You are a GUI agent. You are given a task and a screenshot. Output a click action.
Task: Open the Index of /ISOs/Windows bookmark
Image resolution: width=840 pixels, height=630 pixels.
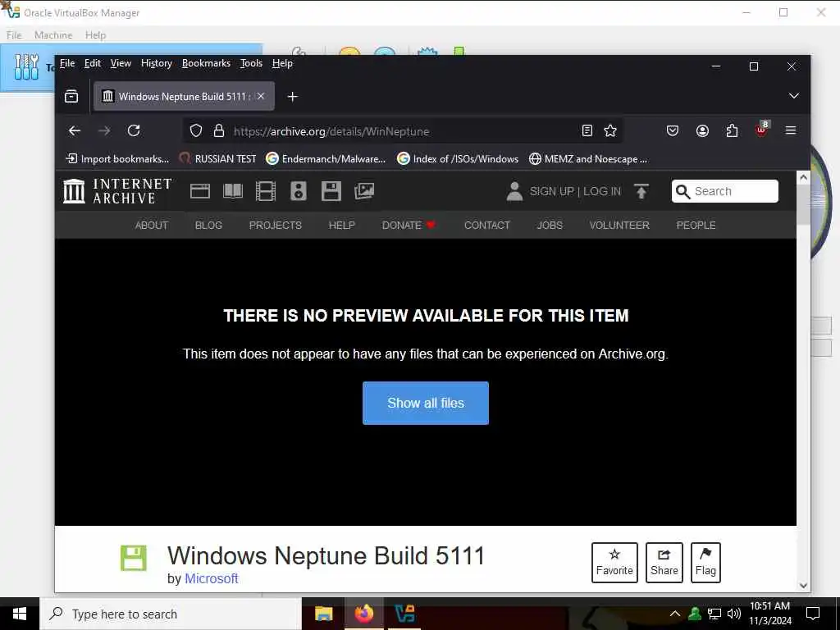pyautogui.click(x=458, y=158)
